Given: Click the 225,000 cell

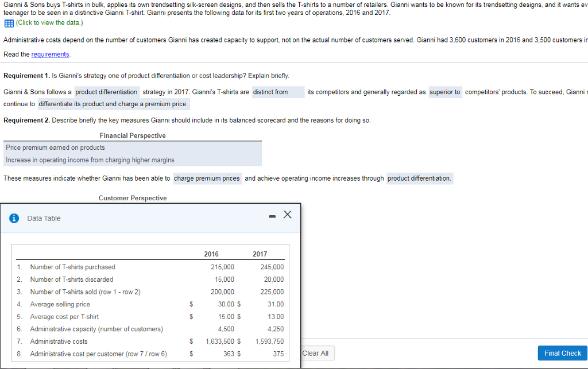Looking at the screenshot, I should (x=272, y=292).
